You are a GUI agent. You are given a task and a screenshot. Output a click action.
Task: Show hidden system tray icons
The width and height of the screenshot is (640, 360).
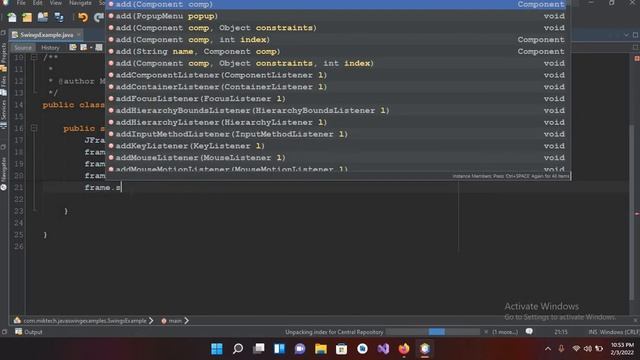548,349
